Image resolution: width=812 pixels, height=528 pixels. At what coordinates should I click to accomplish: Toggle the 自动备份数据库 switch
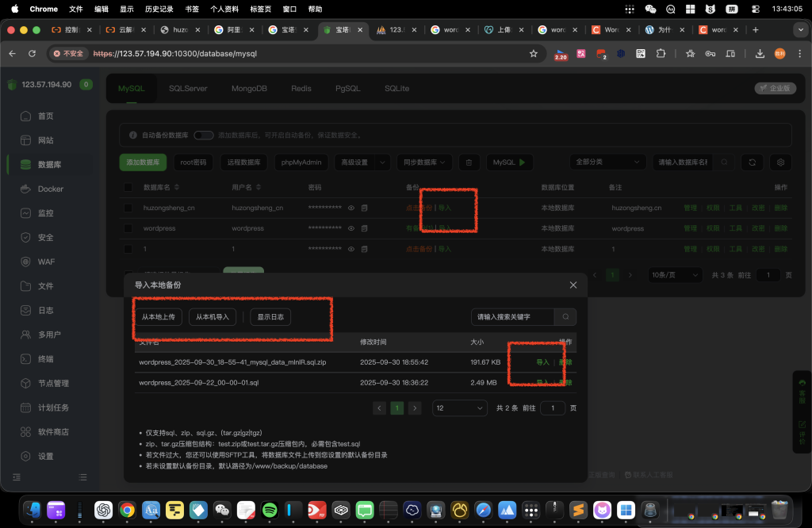point(203,136)
